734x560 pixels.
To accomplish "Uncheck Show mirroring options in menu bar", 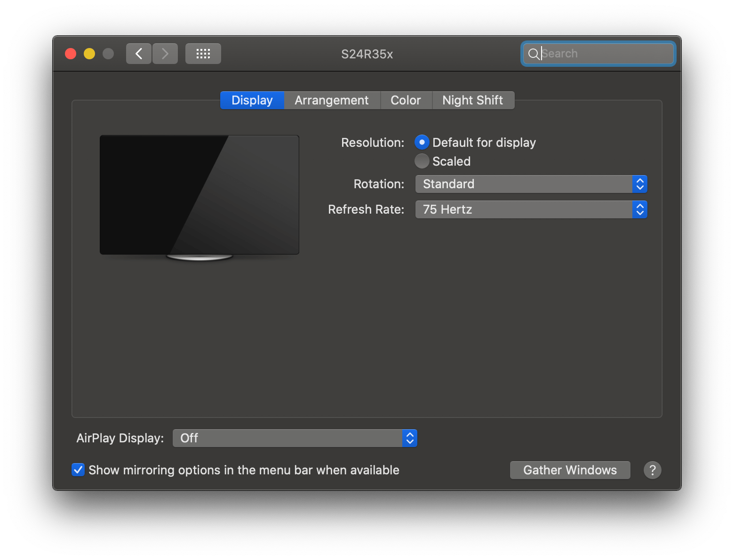I will tap(78, 470).
